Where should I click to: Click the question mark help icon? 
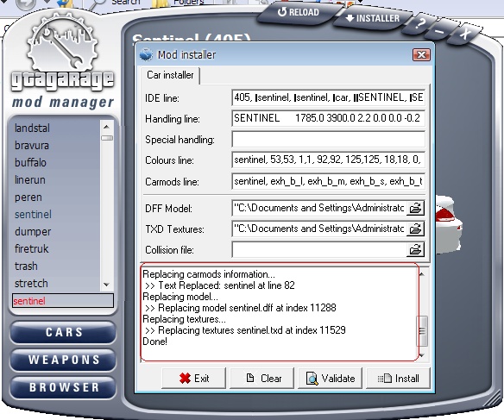pos(419,24)
